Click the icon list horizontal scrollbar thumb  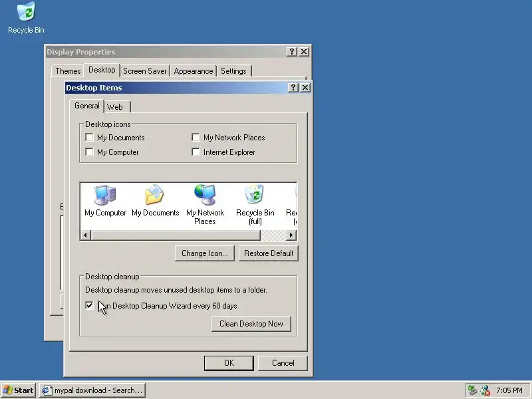(x=176, y=235)
